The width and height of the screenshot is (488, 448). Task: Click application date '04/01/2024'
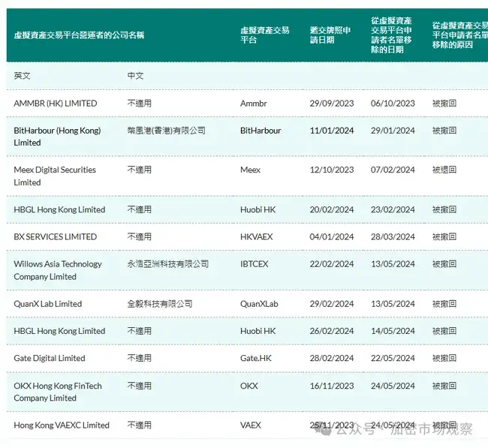pos(332,236)
